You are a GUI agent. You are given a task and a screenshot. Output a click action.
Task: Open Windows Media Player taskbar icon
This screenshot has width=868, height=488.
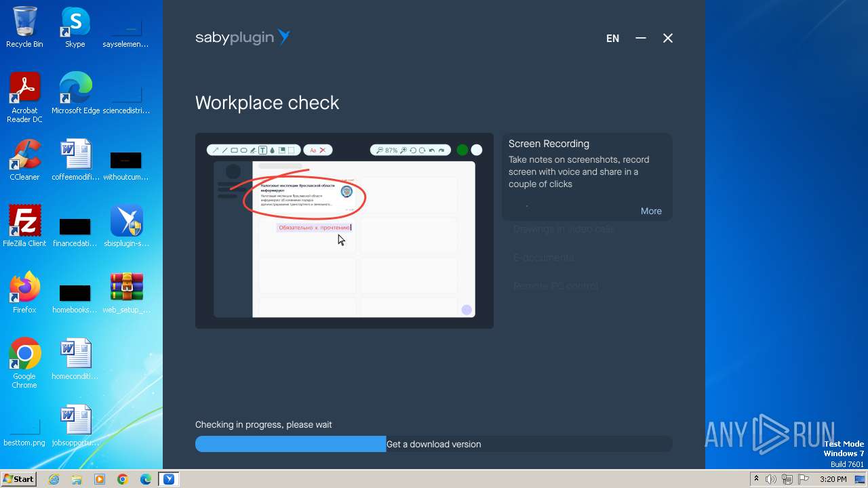100,479
